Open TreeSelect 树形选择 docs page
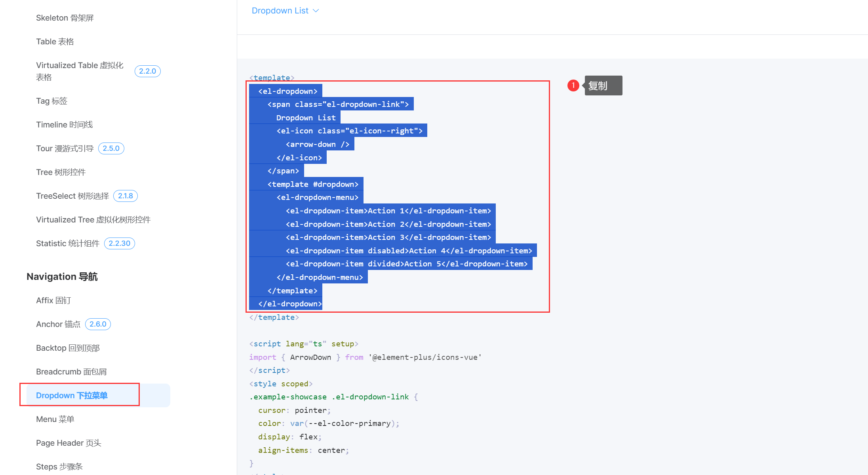The height and width of the screenshot is (475, 868). 72,196
